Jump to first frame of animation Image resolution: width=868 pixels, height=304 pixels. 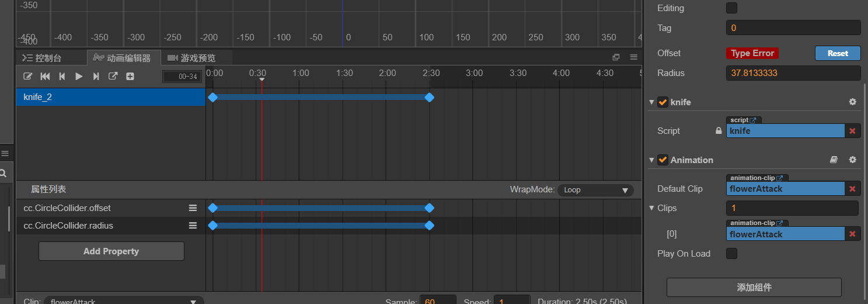[45, 76]
